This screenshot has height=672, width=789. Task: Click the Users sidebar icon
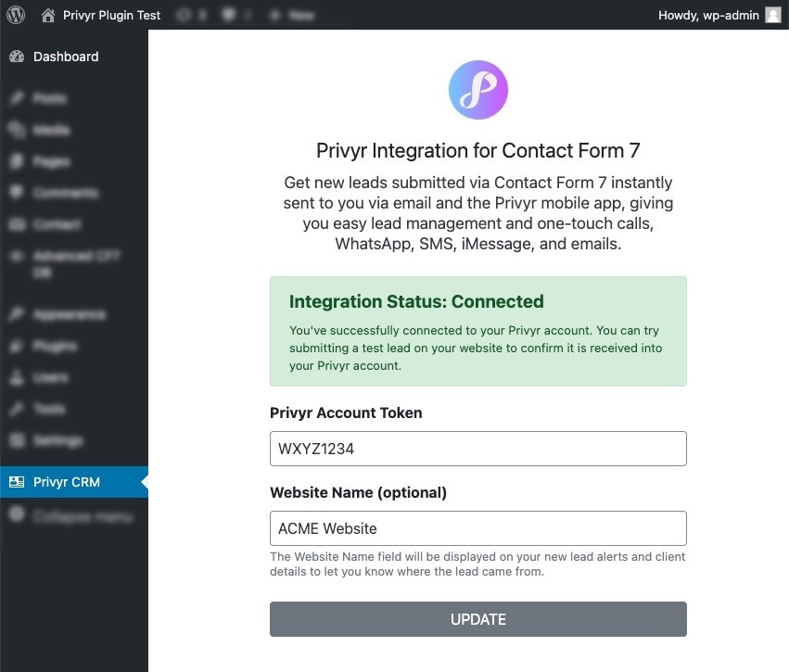17,377
